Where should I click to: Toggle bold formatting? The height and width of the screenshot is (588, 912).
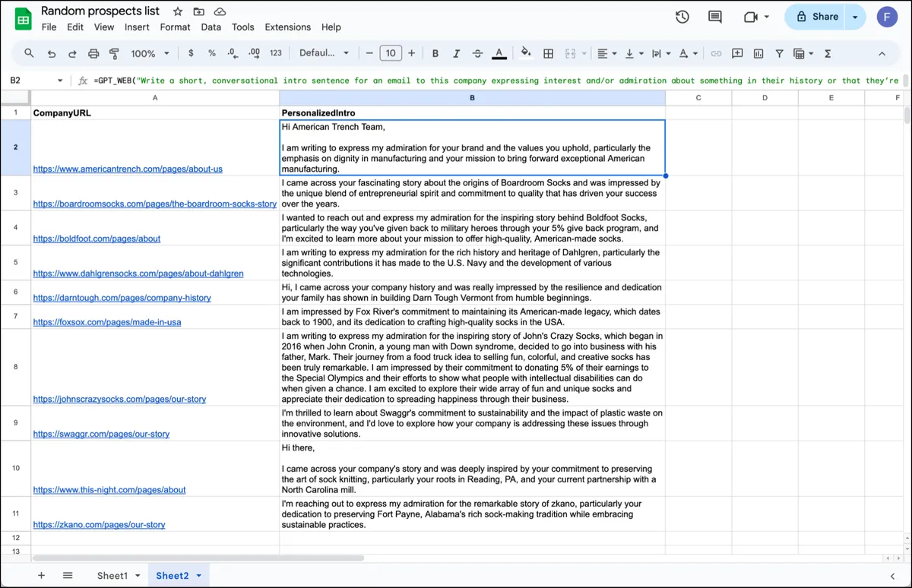pyautogui.click(x=435, y=53)
